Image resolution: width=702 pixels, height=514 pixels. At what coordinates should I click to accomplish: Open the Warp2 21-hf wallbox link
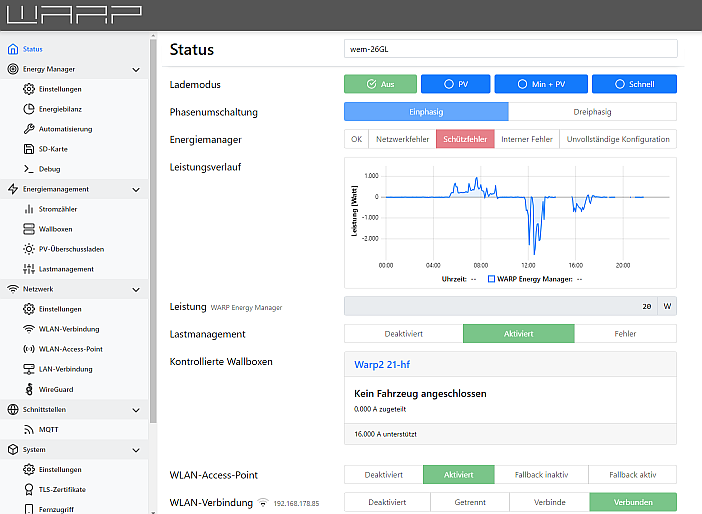pyautogui.click(x=382, y=364)
